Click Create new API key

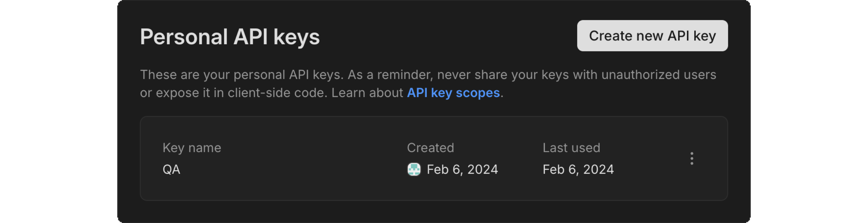(x=652, y=36)
